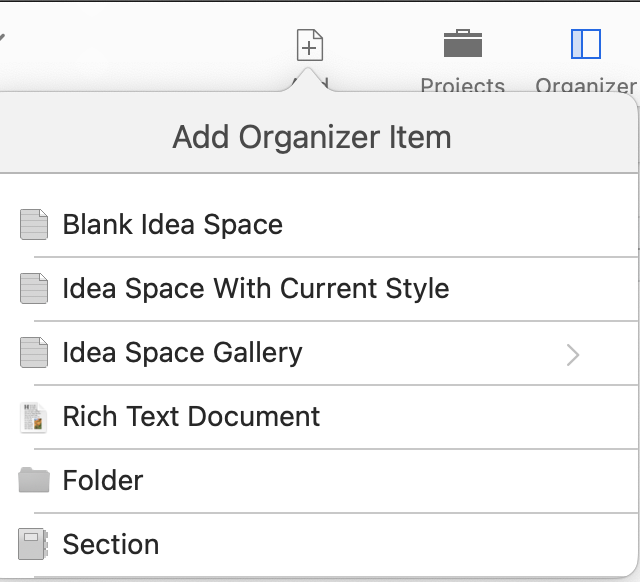Click the Add document-plus toolbar icon
The height and width of the screenshot is (582, 640).
310,46
